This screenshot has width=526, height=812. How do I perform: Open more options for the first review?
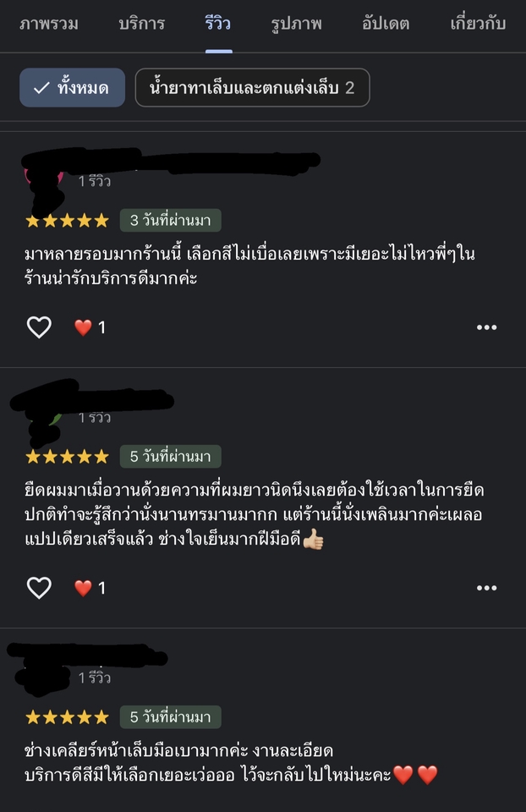point(486,327)
